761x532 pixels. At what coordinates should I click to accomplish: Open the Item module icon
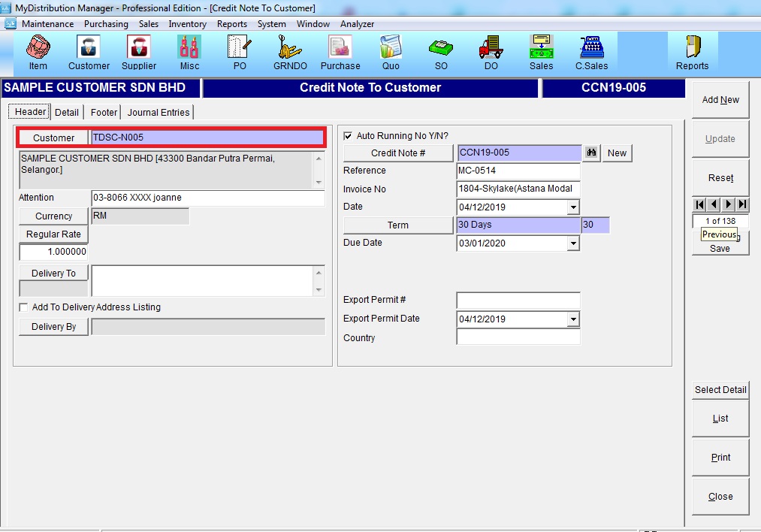pyautogui.click(x=38, y=48)
